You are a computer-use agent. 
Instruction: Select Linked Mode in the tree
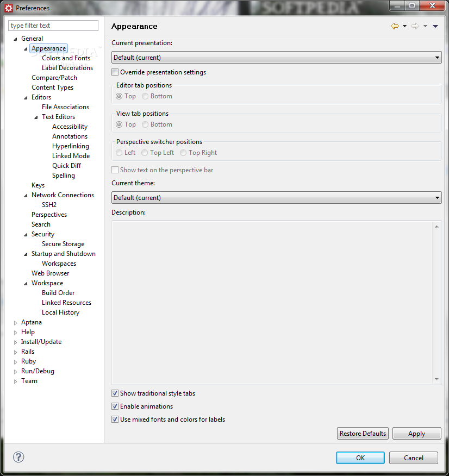71,156
